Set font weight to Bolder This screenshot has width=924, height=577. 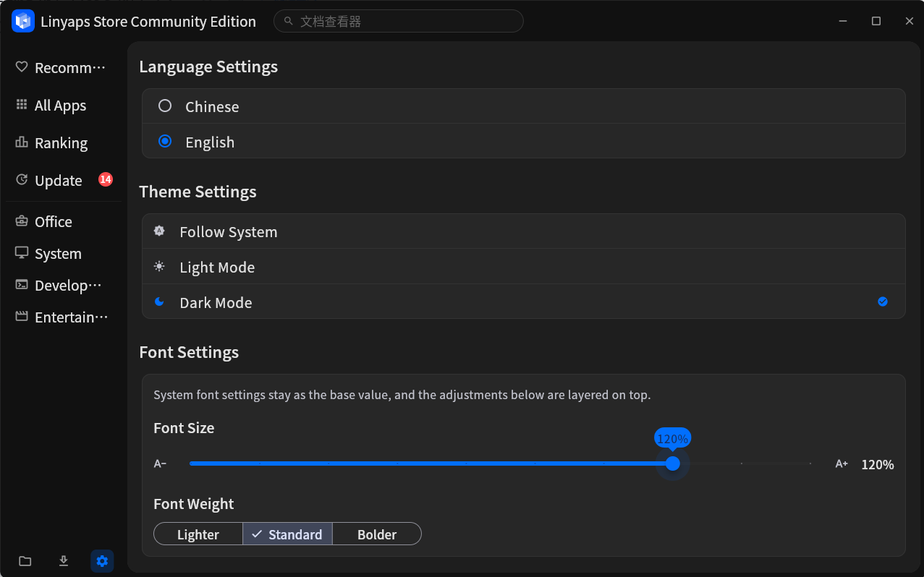(x=377, y=534)
